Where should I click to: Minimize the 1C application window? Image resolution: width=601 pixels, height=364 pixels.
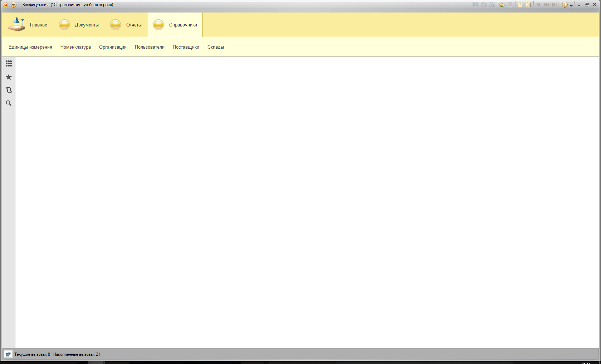tap(579, 5)
